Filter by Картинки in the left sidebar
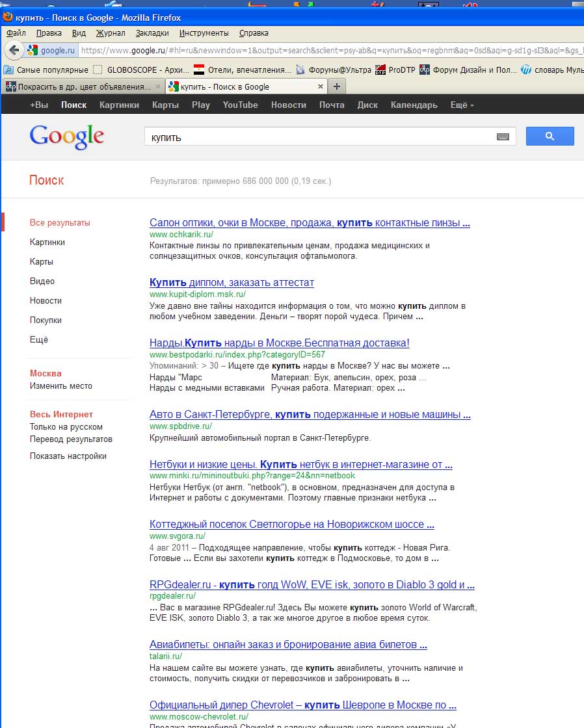The width and height of the screenshot is (584, 728). point(47,242)
